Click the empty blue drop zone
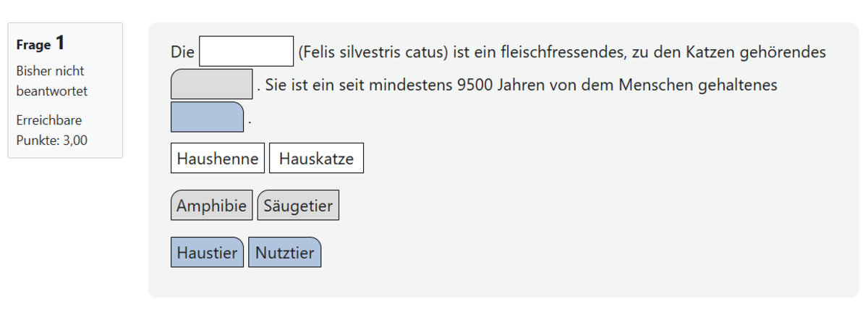The image size is (868, 310). [207, 117]
